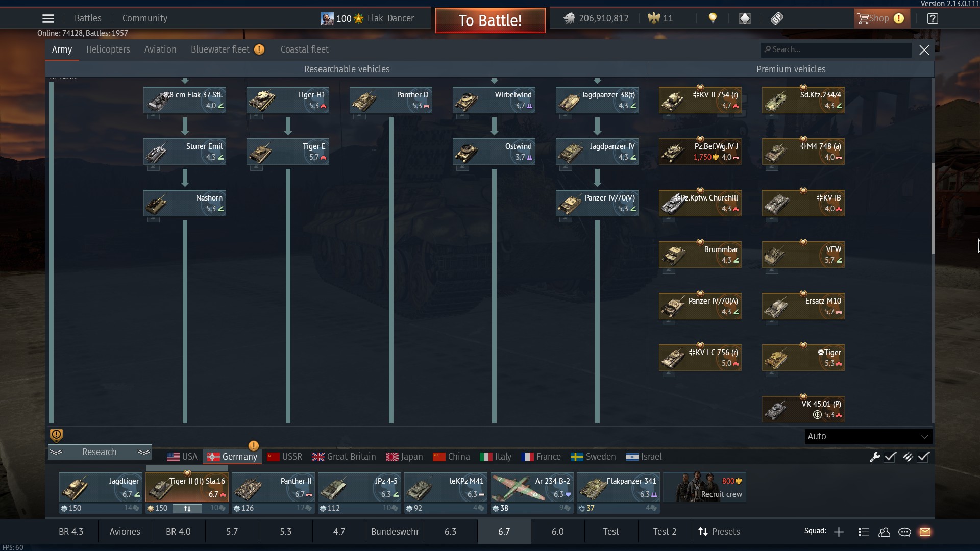
Task: Select the Brummbär premium vehicle
Action: (700, 255)
